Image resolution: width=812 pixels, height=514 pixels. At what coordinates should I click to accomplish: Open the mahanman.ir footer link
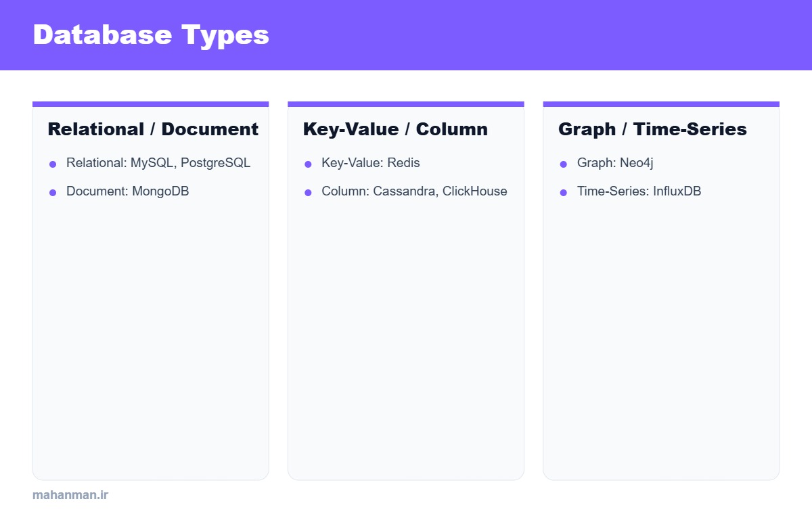(70, 495)
